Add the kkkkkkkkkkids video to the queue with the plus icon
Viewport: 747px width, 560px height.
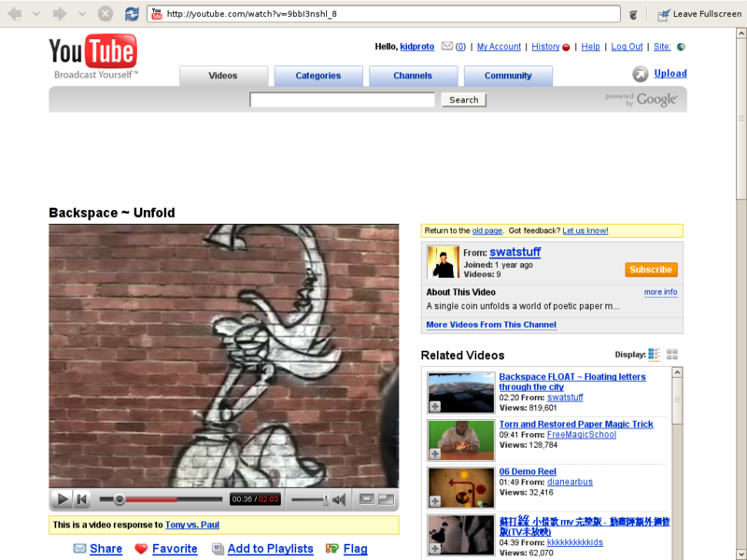click(x=435, y=549)
